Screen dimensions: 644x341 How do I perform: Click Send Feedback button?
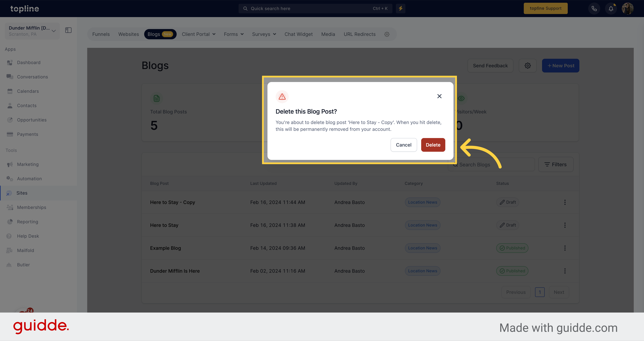490,66
